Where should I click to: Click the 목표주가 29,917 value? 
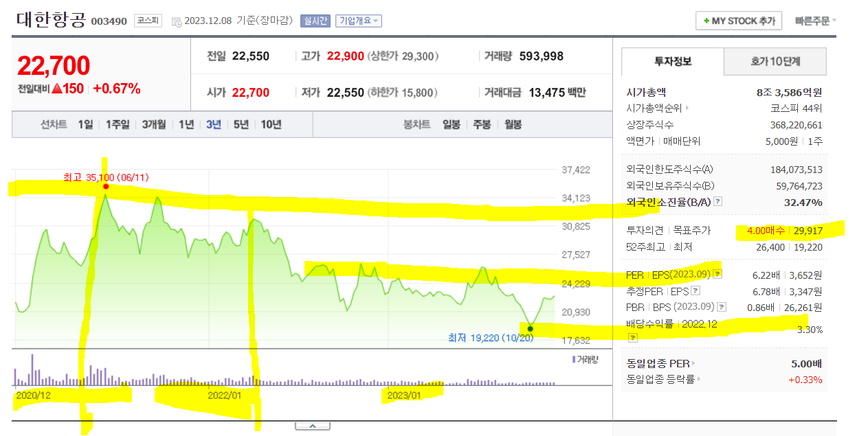click(x=808, y=231)
